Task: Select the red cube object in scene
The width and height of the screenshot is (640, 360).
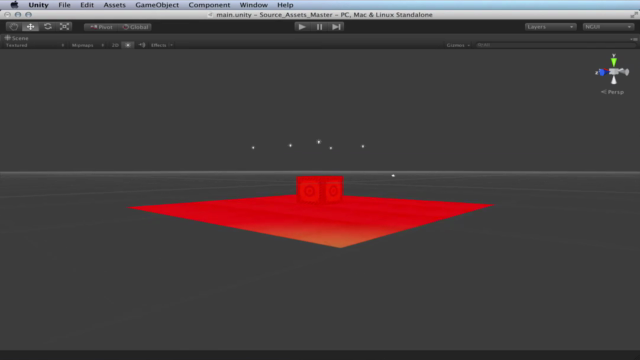Action: [320, 189]
